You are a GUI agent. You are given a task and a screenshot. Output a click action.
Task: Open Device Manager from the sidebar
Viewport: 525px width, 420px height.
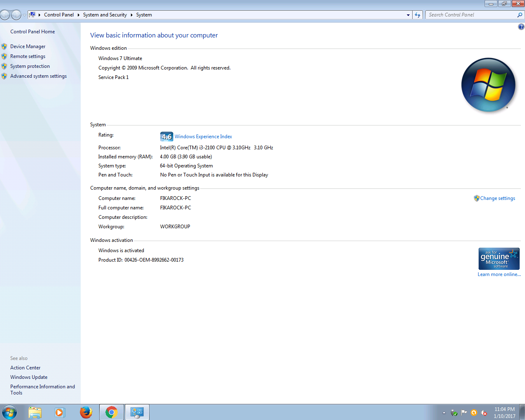[x=28, y=46]
